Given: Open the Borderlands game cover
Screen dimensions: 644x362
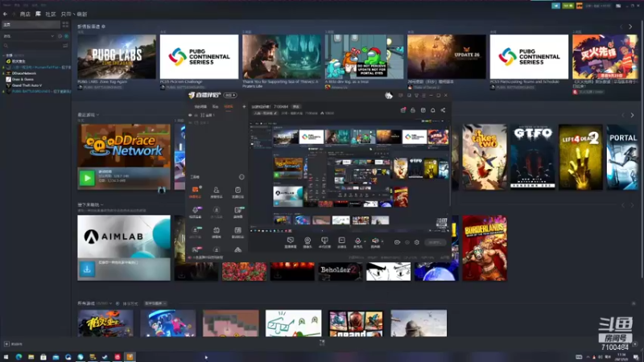Looking at the screenshot, I should coord(485,248).
